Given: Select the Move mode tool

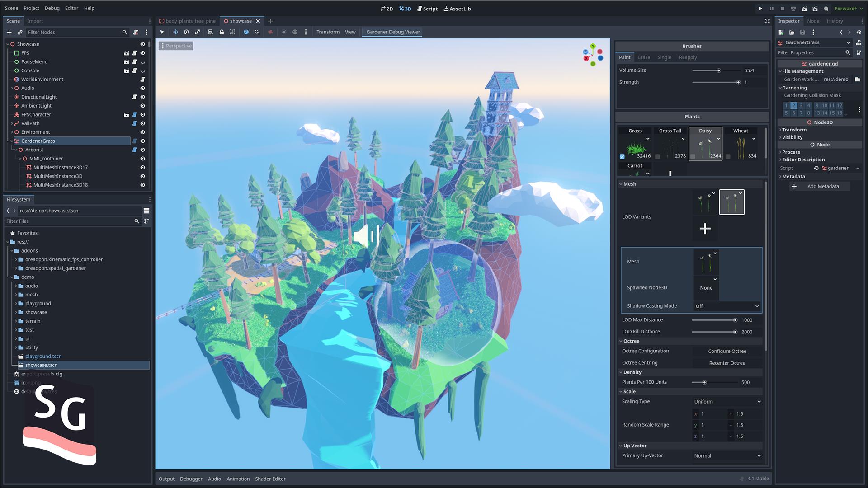Looking at the screenshot, I should click(x=175, y=32).
